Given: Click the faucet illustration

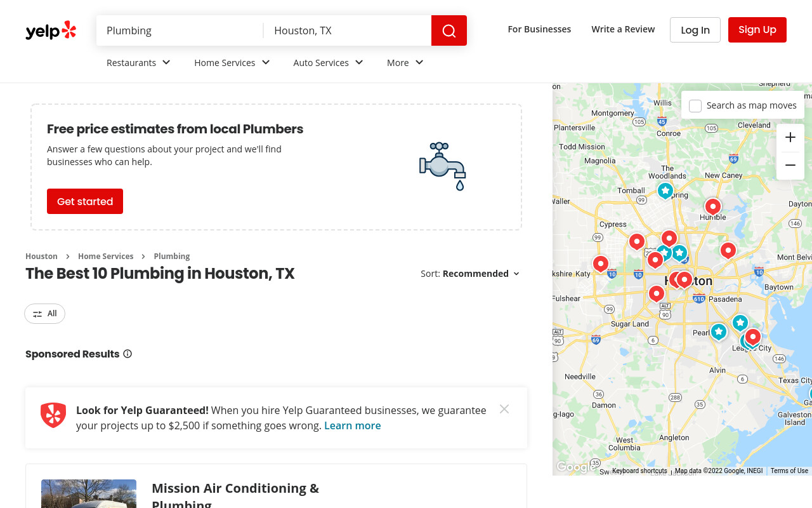Looking at the screenshot, I should (443, 166).
